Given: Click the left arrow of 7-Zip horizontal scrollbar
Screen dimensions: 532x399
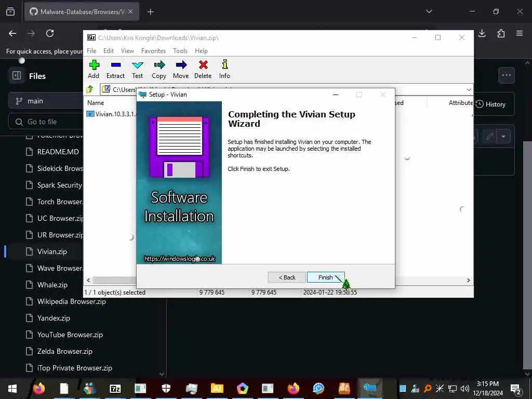Looking at the screenshot, I should 88,280.
